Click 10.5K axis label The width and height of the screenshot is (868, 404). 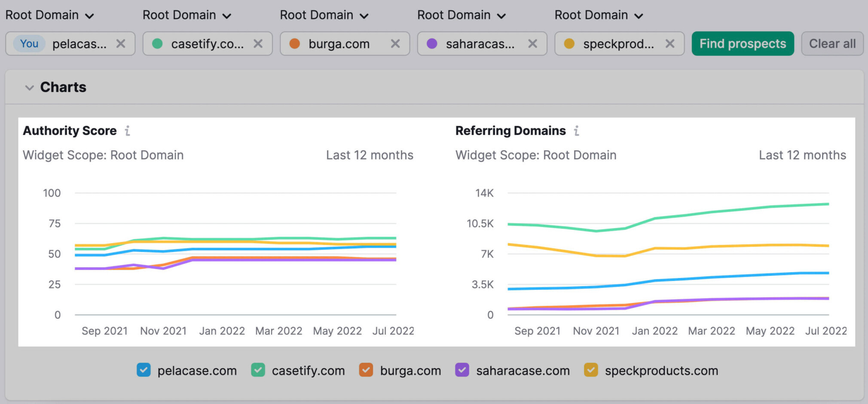(480, 223)
